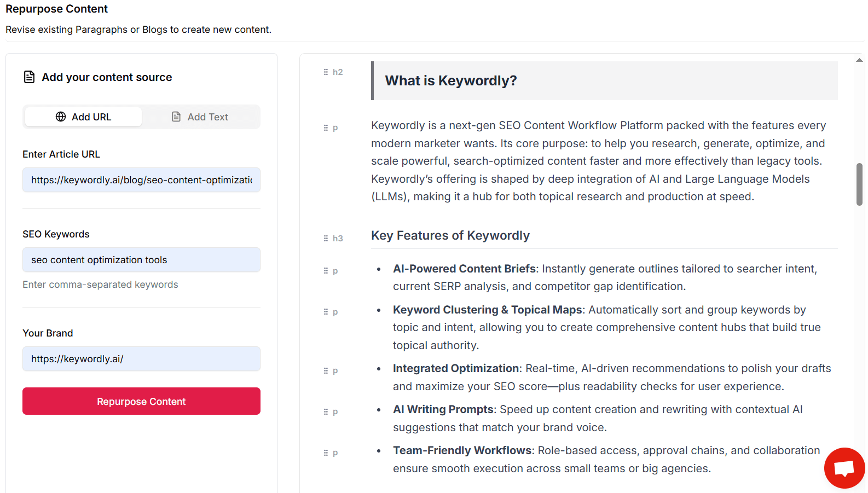Select the Add URL tab
This screenshot has width=868, height=493.
point(83,117)
